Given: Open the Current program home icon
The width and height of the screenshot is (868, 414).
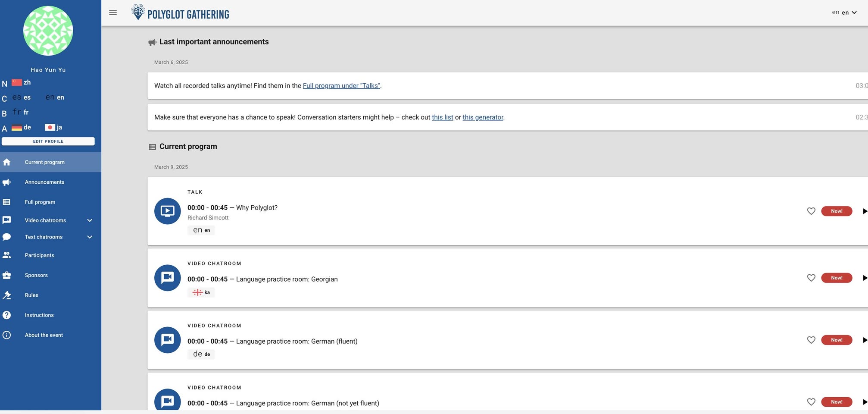Looking at the screenshot, I should (x=6, y=162).
